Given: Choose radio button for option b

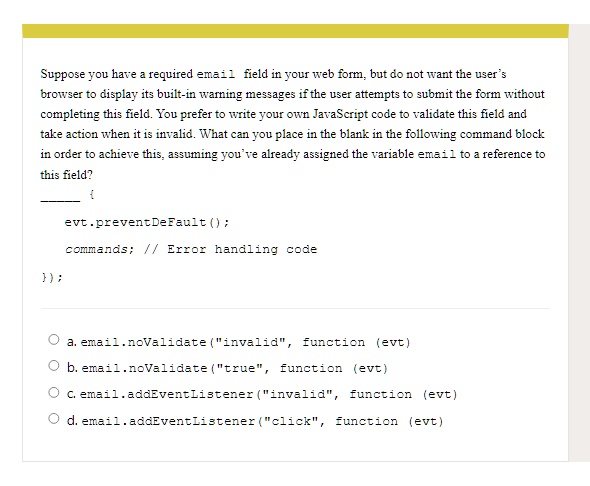Looking at the screenshot, I should [x=54, y=366].
